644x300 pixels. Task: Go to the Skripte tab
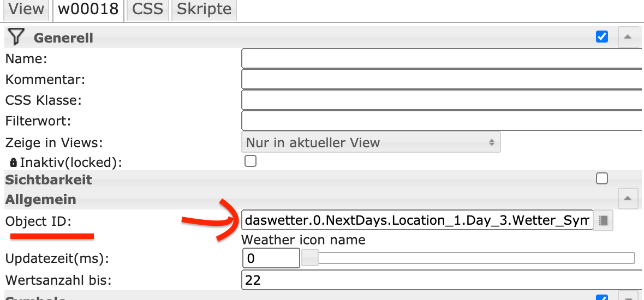(x=204, y=9)
